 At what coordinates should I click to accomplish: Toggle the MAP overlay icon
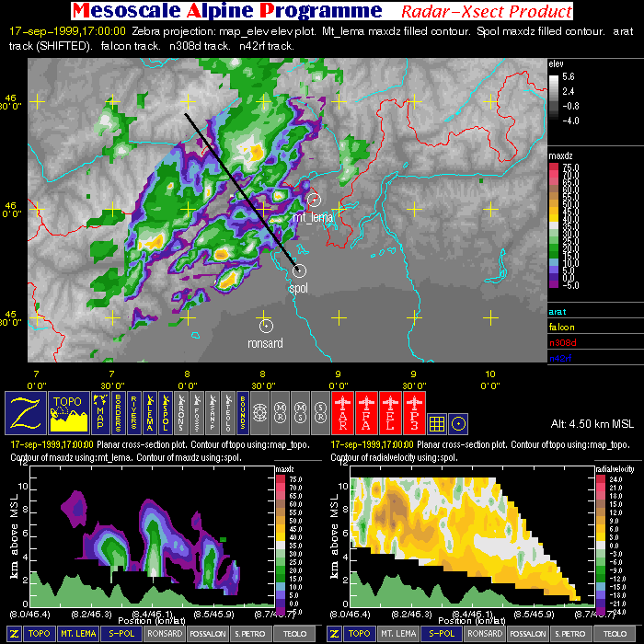100,413
